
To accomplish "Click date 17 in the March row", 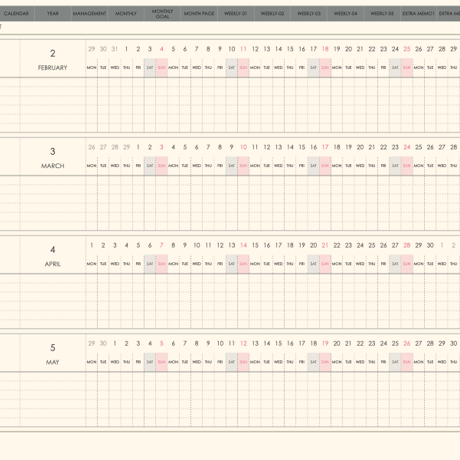I will pos(325,147).
